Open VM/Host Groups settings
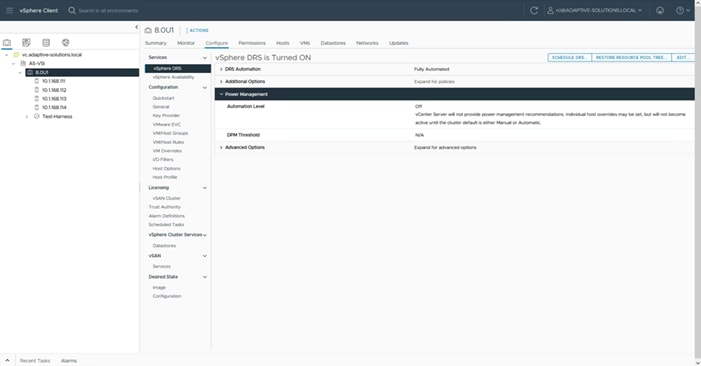The height and width of the screenshot is (366, 701). click(170, 133)
